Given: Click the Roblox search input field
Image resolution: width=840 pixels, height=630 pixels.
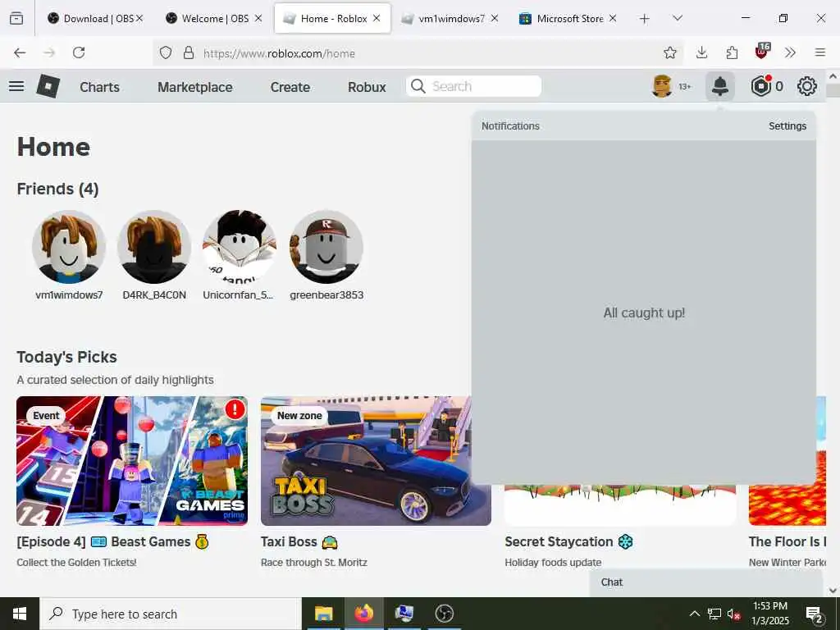Looking at the screenshot, I should (473, 86).
